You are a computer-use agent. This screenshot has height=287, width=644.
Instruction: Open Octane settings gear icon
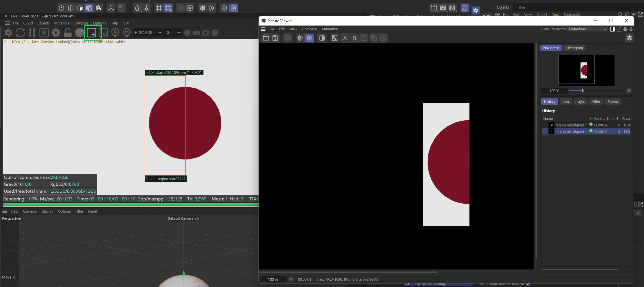click(x=56, y=33)
